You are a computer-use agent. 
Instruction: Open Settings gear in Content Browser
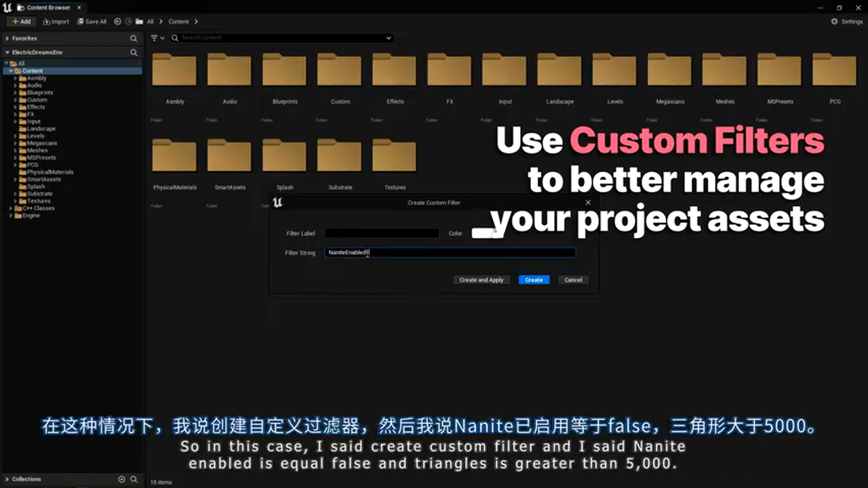[847, 22]
